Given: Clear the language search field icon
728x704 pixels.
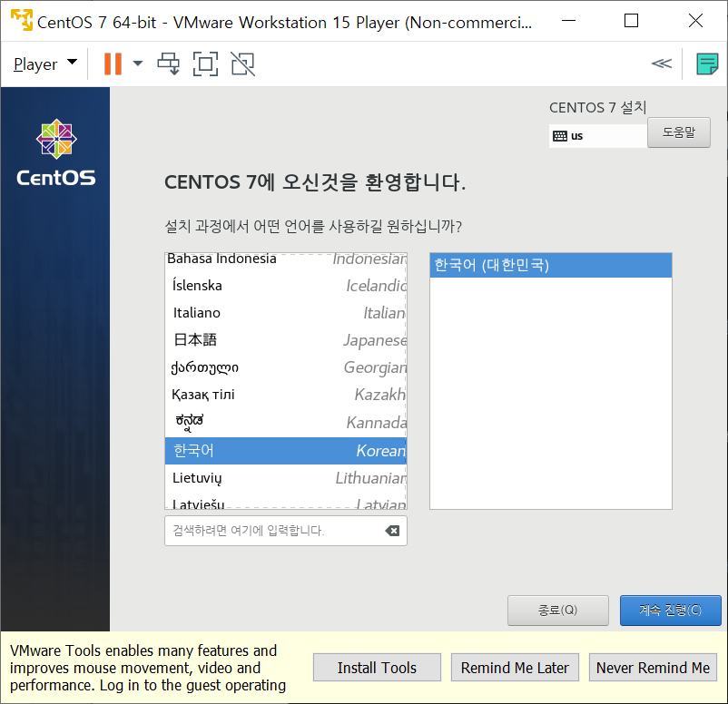Looking at the screenshot, I should pyautogui.click(x=392, y=531).
